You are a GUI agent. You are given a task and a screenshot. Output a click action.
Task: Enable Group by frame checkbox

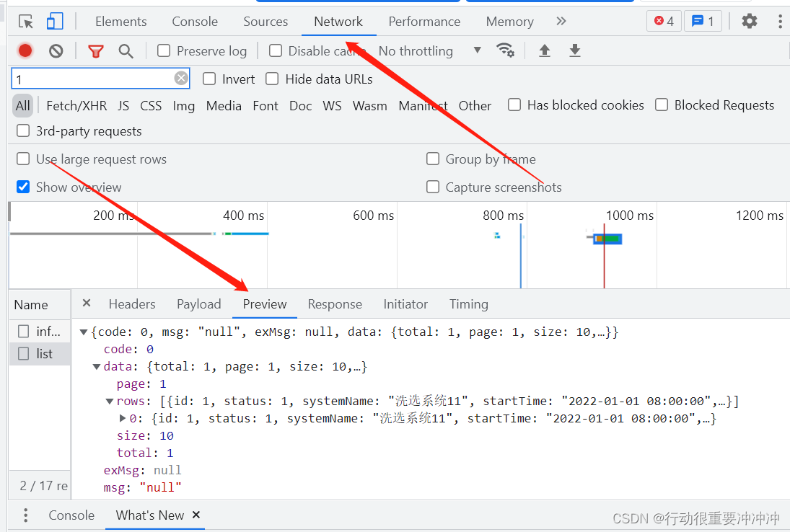tap(433, 159)
